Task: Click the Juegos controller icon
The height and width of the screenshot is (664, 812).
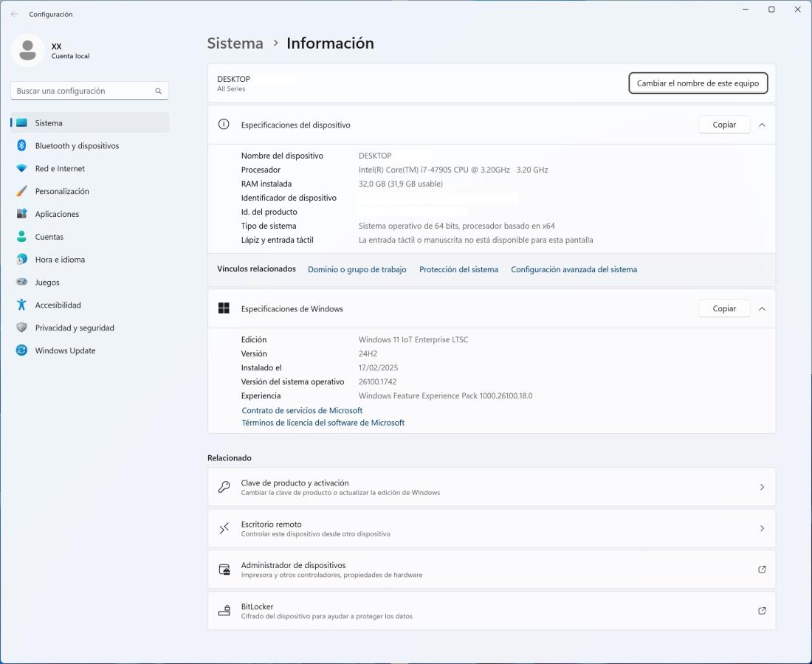Action: pyautogui.click(x=21, y=283)
